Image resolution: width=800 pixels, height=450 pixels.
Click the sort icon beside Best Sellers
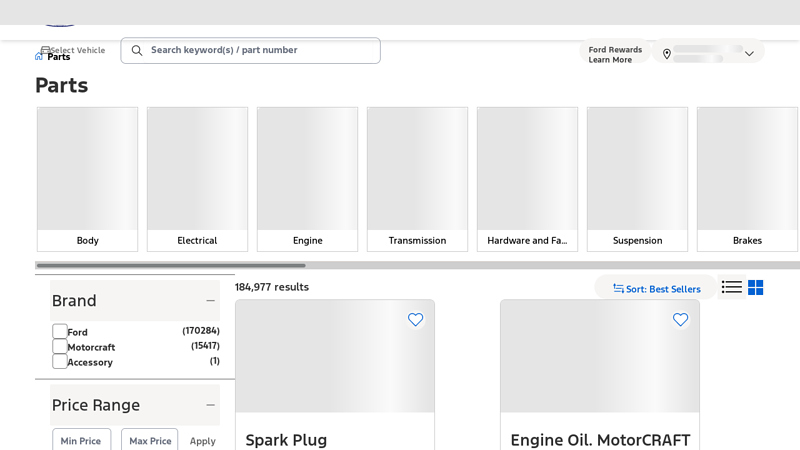coord(618,289)
